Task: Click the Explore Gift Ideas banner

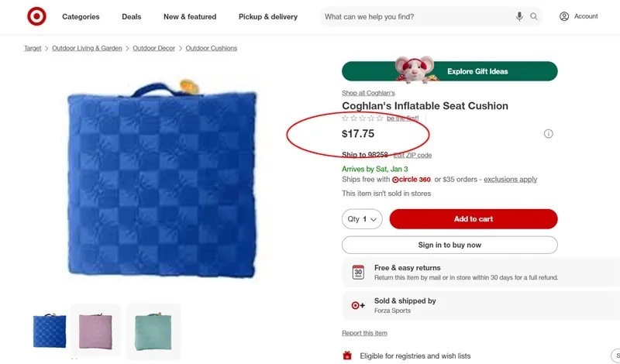Action: [x=449, y=71]
